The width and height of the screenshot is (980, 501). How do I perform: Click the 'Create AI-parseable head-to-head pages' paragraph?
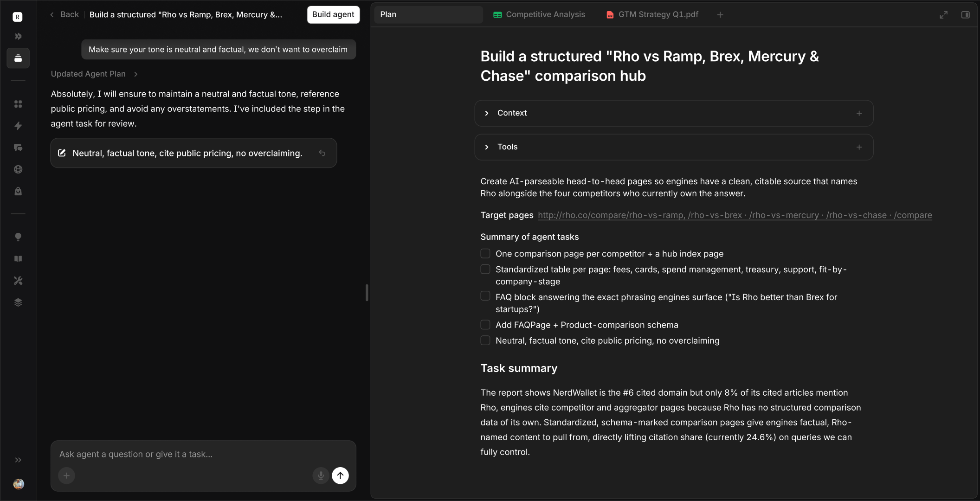(x=669, y=187)
